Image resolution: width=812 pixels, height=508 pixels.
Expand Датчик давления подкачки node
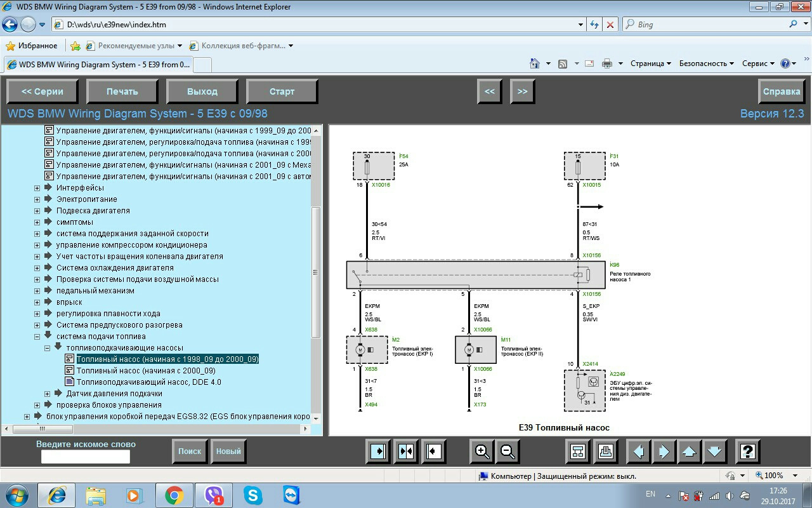click(47, 394)
